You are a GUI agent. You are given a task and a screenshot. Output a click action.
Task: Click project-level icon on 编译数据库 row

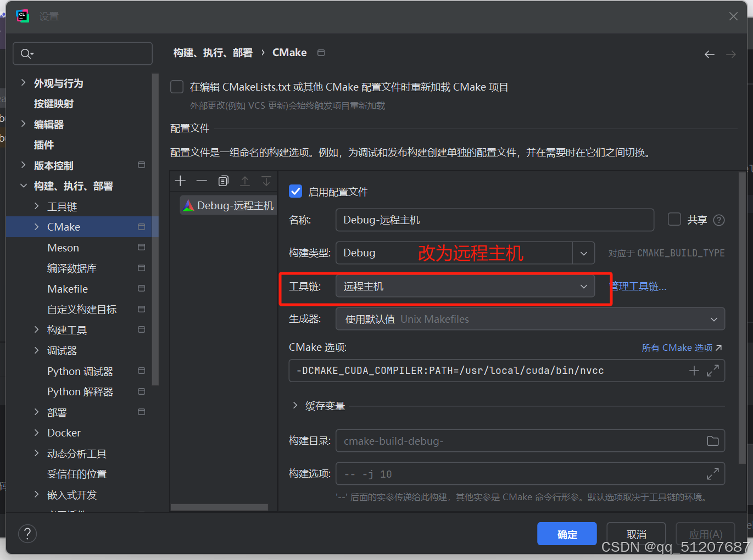141,268
